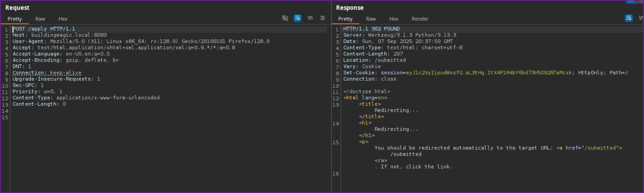Select the Request Pretty tab
644x193 pixels.
tap(15, 19)
